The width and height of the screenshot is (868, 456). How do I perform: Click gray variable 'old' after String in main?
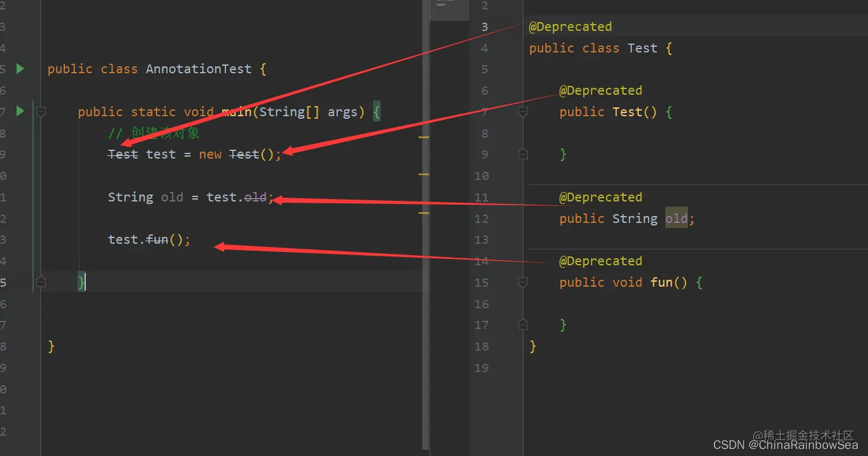[x=172, y=197]
